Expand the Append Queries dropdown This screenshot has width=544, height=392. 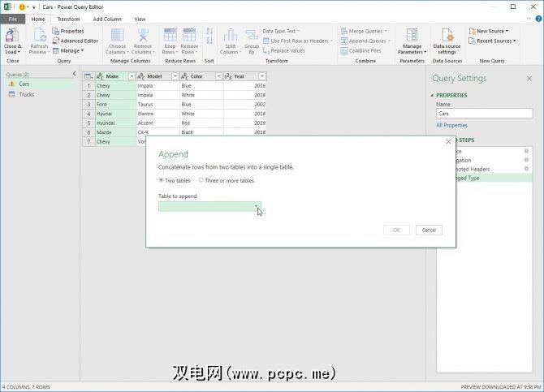point(389,41)
